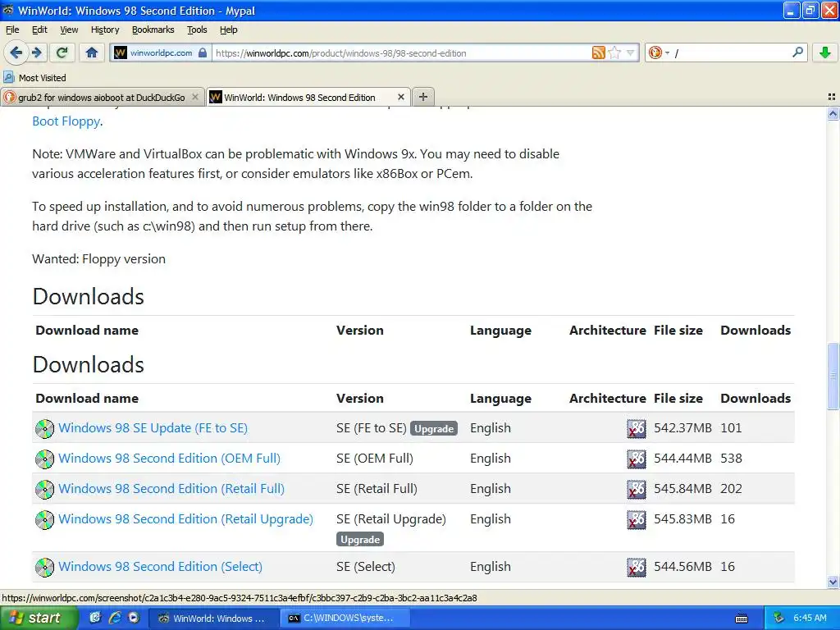Image resolution: width=840 pixels, height=630 pixels.
Task: Click disc icon for OEM Full row
Action: pos(44,459)
